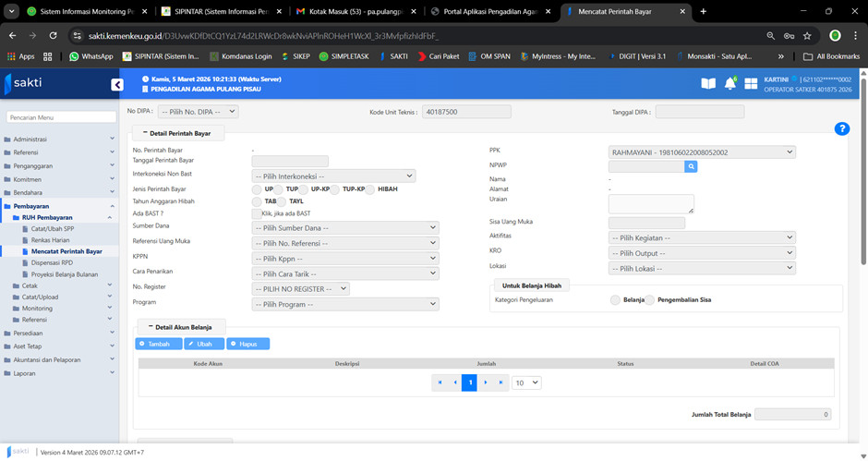Screen dimensions: 868x461
Task: Click the NPWP search magnifier button
Action: pos(691,166)
